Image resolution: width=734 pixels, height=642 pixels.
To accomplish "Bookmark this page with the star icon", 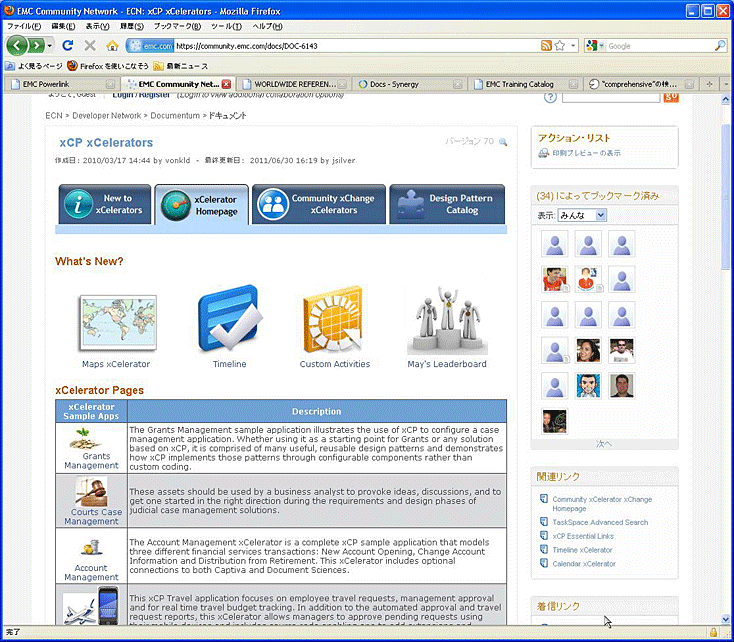I will 559,46.
